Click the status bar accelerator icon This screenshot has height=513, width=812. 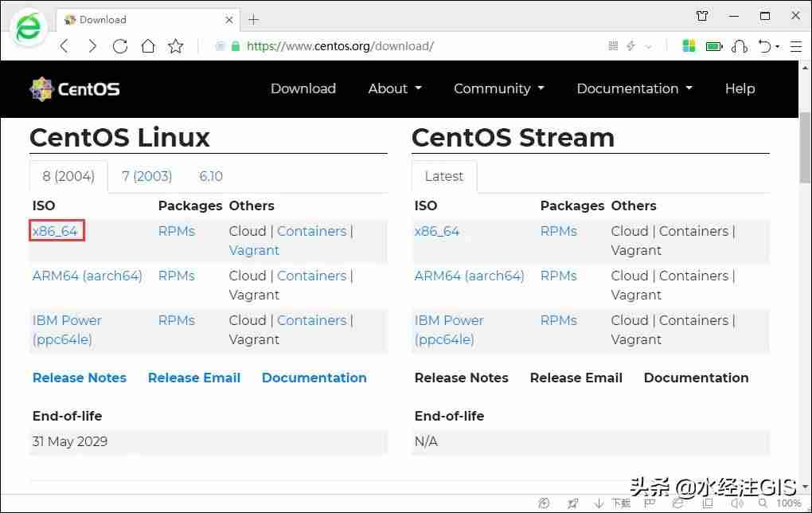(544, 503)
